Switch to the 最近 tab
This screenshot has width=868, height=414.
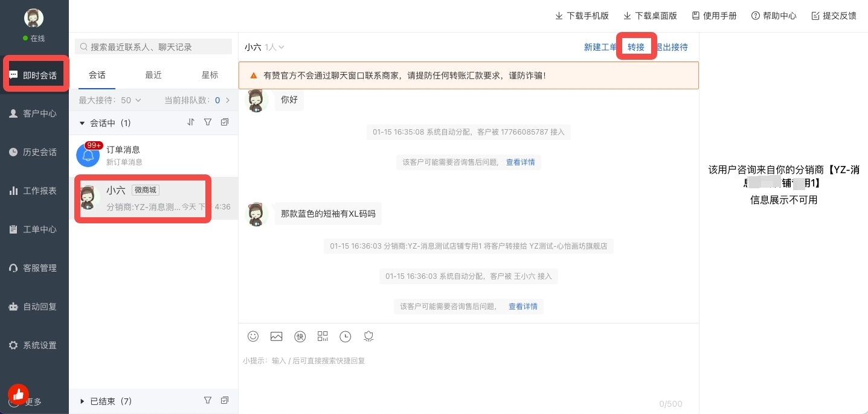153,75
